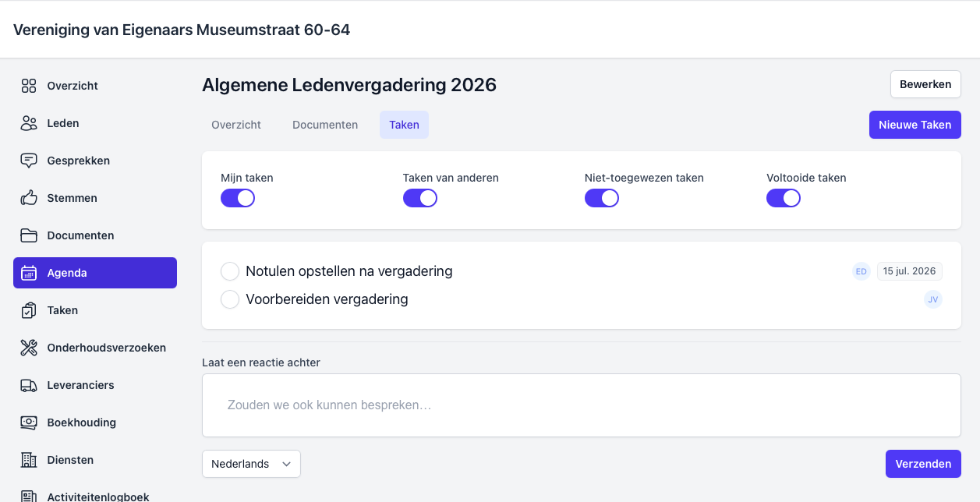The image size is (980, 502).
Task: Switch to the Documenten tab
Action: coord(325,125)
